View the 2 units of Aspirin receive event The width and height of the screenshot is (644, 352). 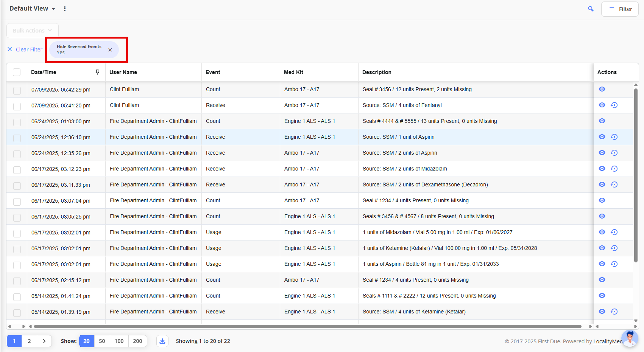[602, 153]
